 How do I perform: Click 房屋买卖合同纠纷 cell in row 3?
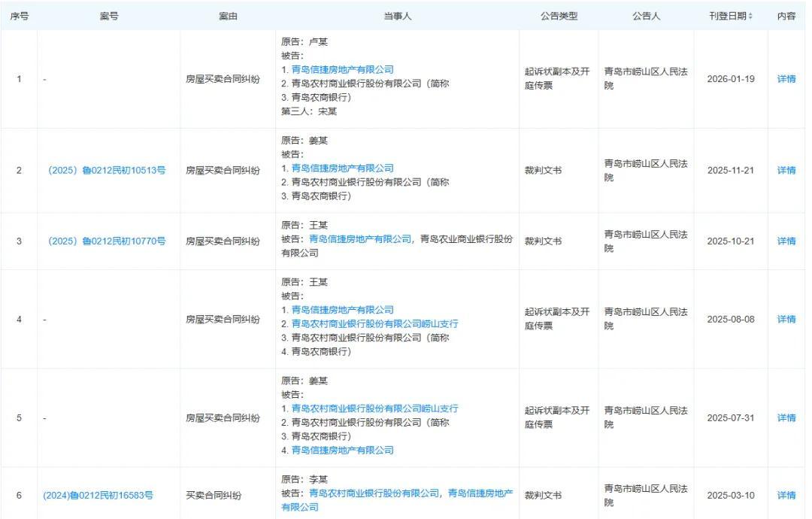[x=223, y=241]
